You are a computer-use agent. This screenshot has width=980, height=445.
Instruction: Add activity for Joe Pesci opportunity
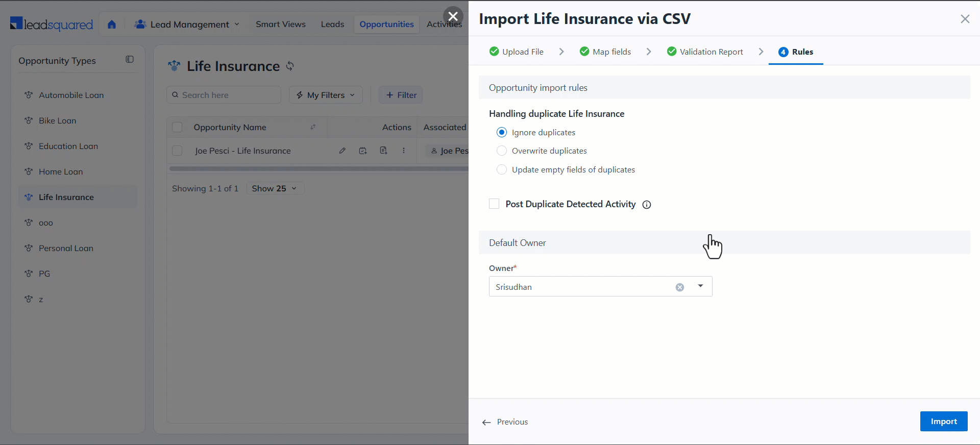click(383, 151)
